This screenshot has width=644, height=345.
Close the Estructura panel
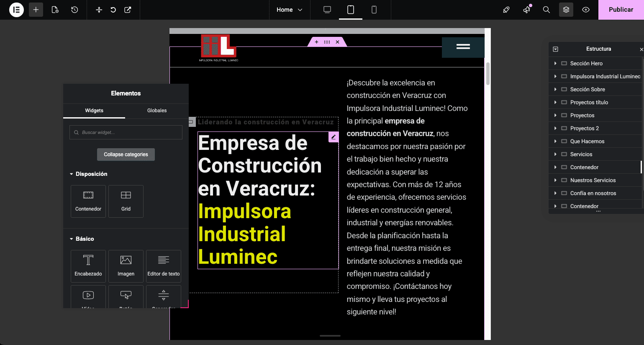point(641,49)
